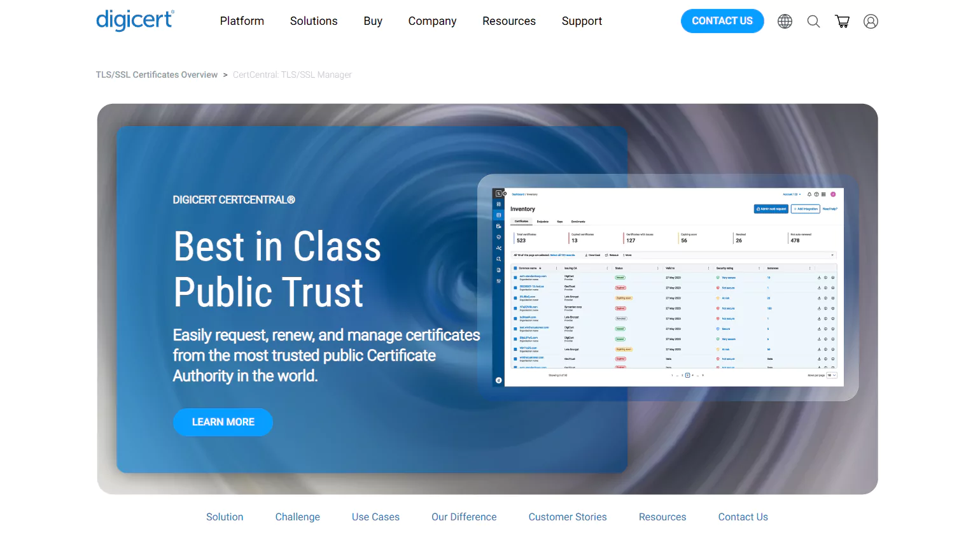
Task: Open the Support menu
Action: tap(582, 21)
